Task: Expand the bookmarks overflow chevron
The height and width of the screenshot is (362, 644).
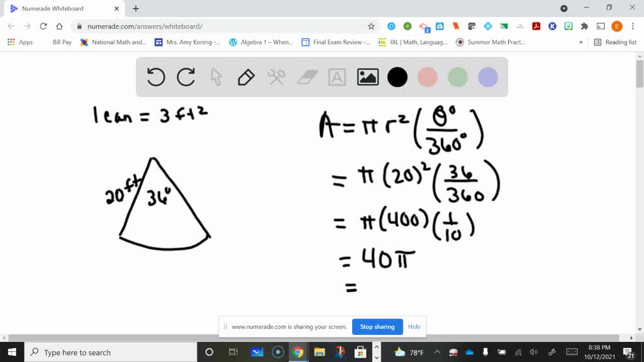Action: (x=580, y=41)
